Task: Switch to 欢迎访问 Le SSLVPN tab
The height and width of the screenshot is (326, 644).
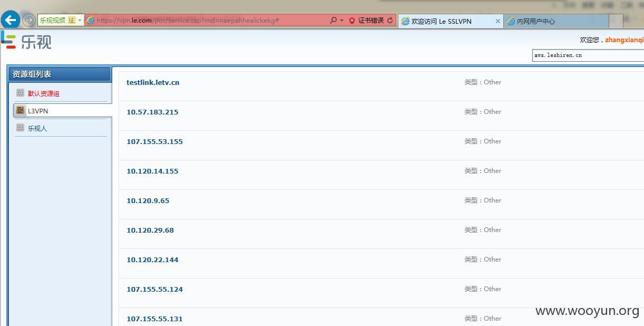Action: tap(441, 21)
